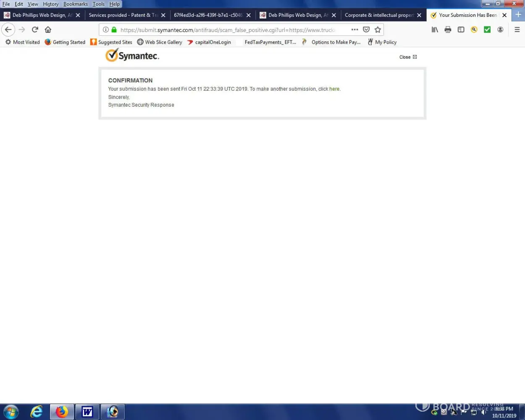Viewport: 525px width, 420px height.
Task: Open FedTaxPayments_EFT bookmark
Action: (x=270, y=42)
